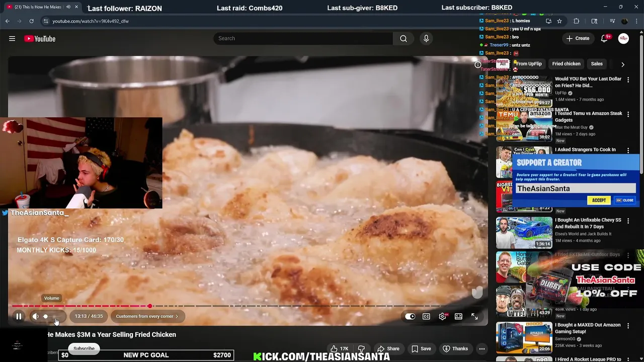Image resolution: width=644 pixels, height=362 pixels.
Task: Go back in the browser
Action: coord(7,21)
